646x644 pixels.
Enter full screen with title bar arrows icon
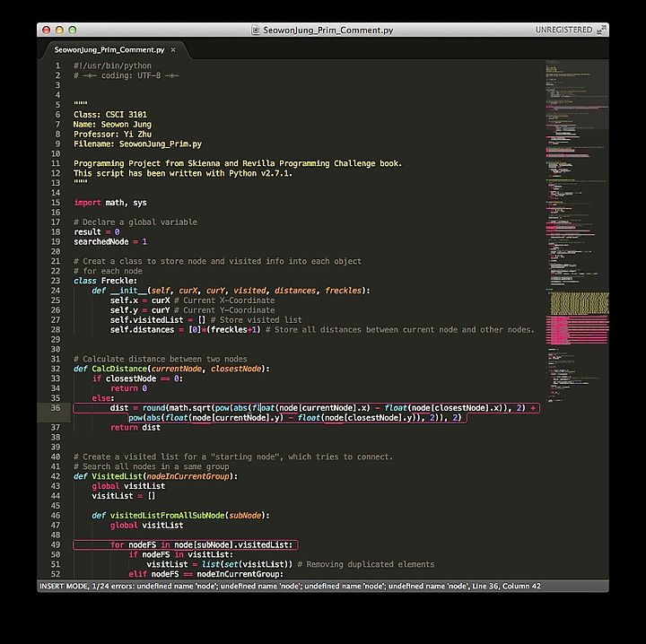pyautogui.click(x=602, y=30)
